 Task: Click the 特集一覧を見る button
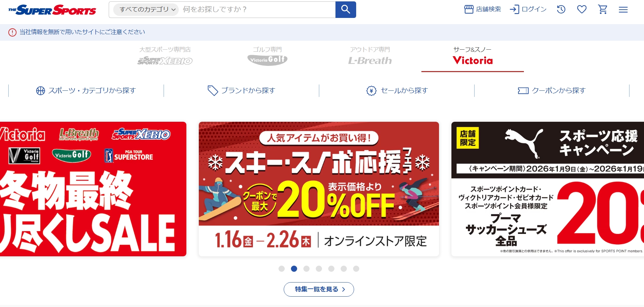(x=319, y=289)
